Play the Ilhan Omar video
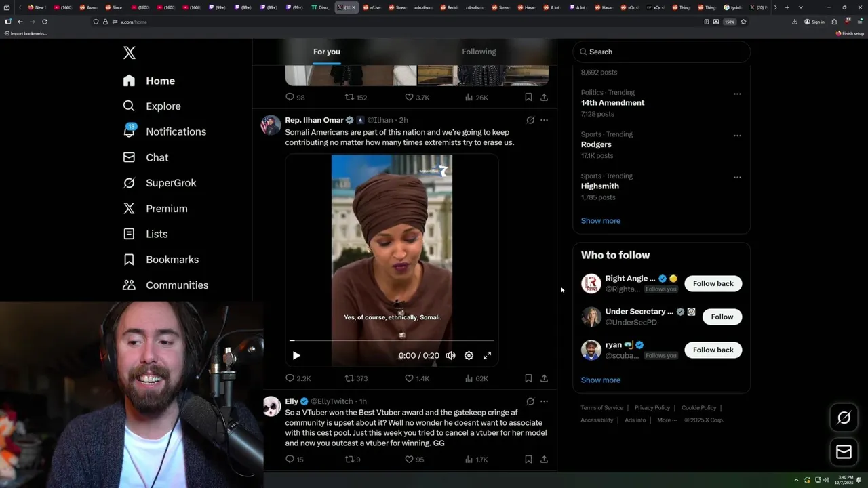This screenshot has width=868, height=488. tap(296, 356)
